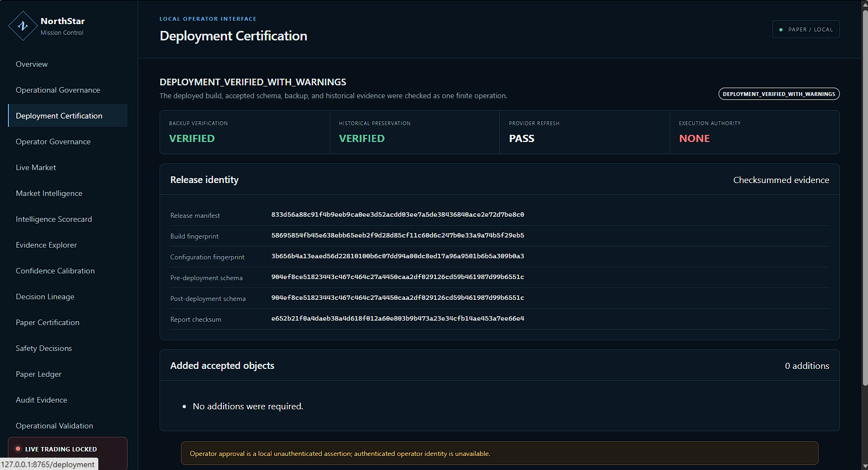The height and width of the screenshot is (470, 868).
Task: Click the operator approval warning banner
Action: tap(499, 453)
